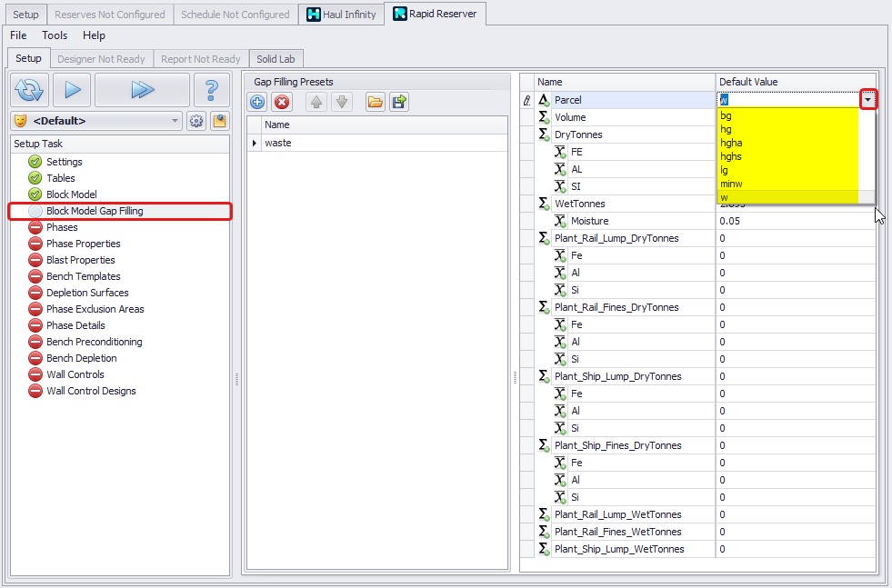This screenshot has width=892, height=588.
Task: Select the Phases setup task
Action: click(62, 227)
